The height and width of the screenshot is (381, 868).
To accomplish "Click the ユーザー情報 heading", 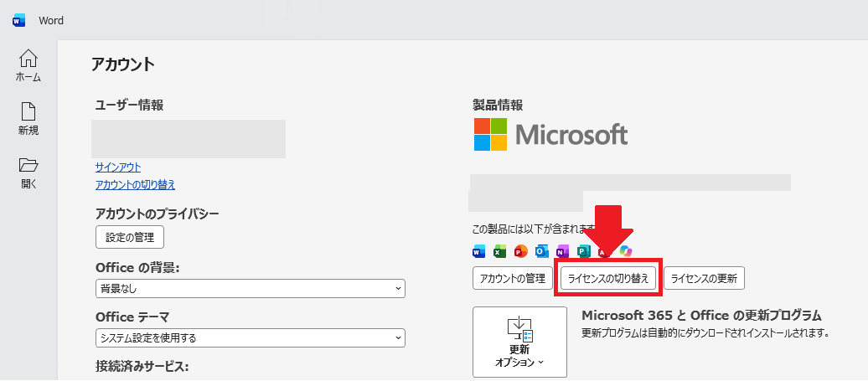I will point(130,105).
